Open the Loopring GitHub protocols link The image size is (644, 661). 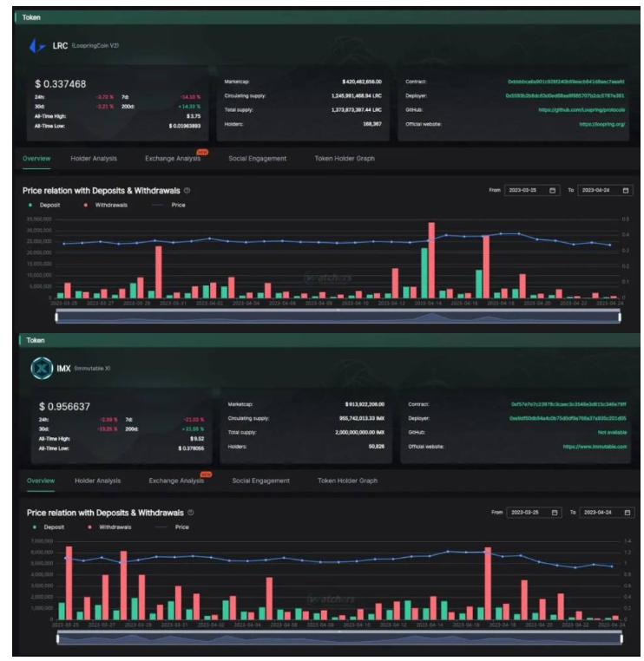(x=582, y=110)
